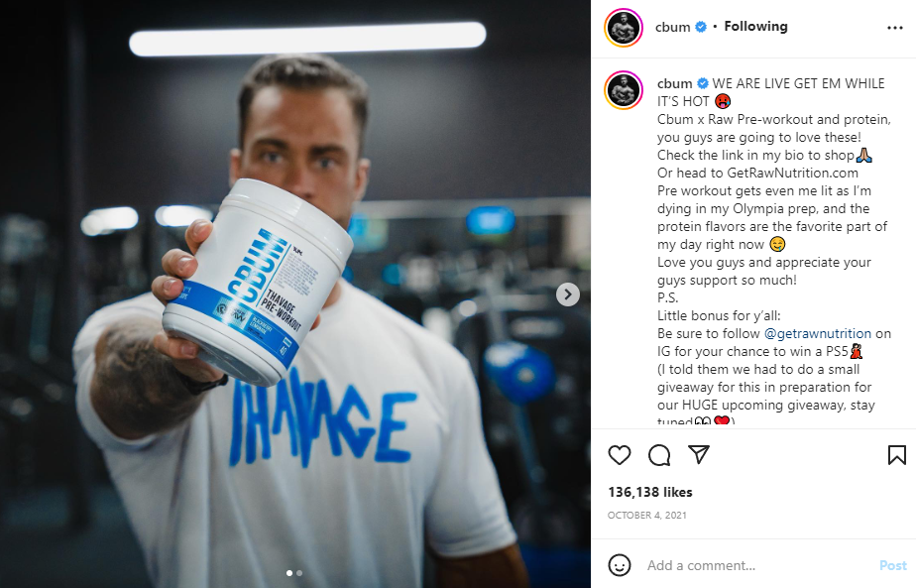The image size is (916, 588).
Task: Select the second carousel dot indicator
Action: click(299, 573)
